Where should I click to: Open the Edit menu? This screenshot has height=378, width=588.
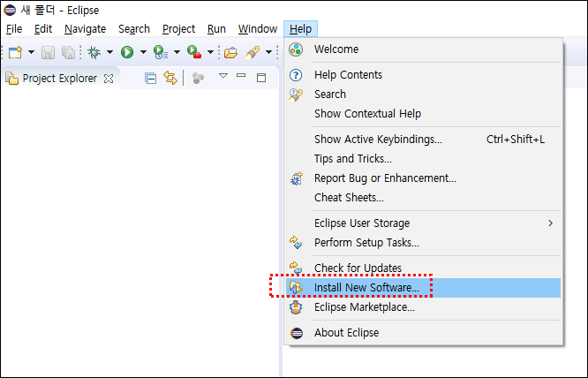tap(43, 29)
